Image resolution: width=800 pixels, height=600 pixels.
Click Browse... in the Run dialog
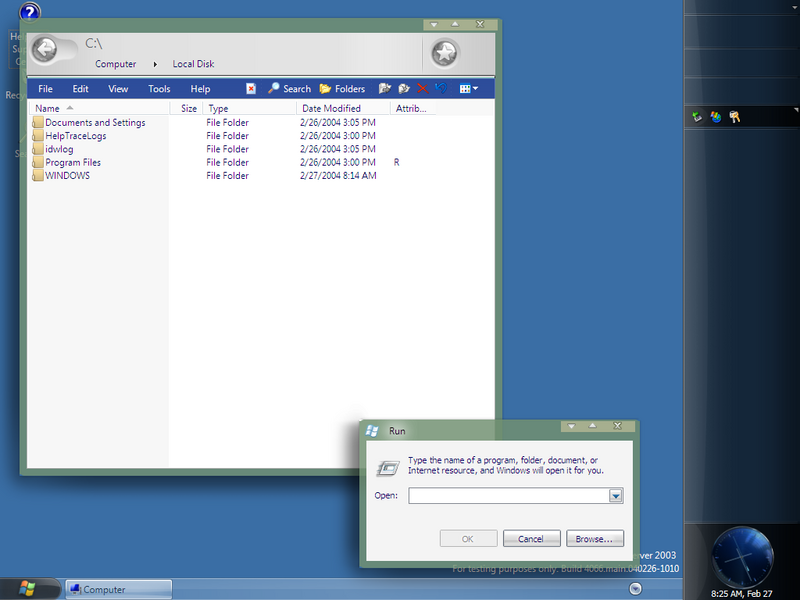click(594, 539)
